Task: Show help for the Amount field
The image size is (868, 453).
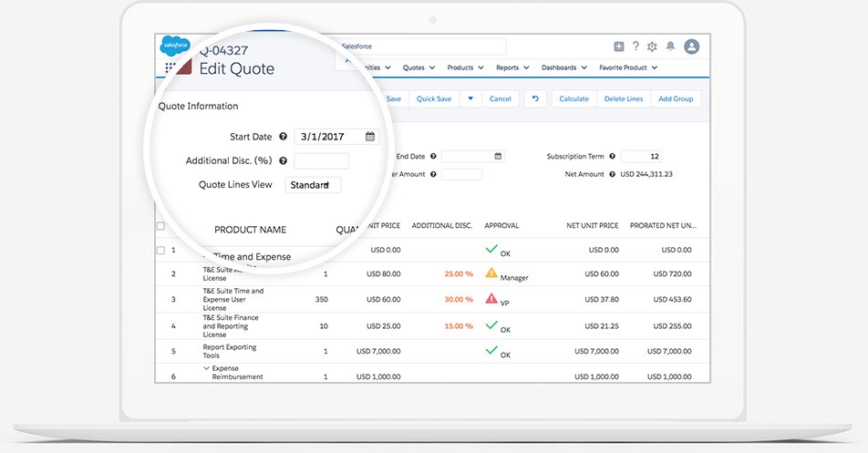Action: point(433,174)
